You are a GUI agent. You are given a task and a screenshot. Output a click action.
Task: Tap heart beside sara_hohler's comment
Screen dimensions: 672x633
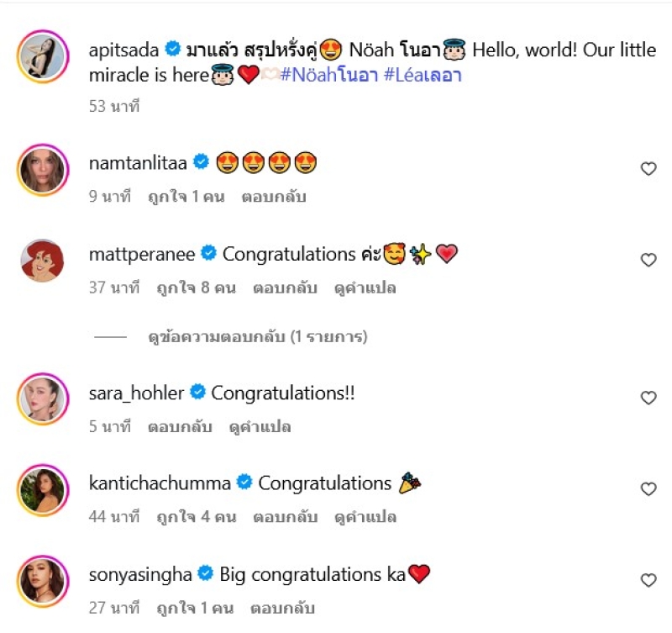tap(648, 398)
